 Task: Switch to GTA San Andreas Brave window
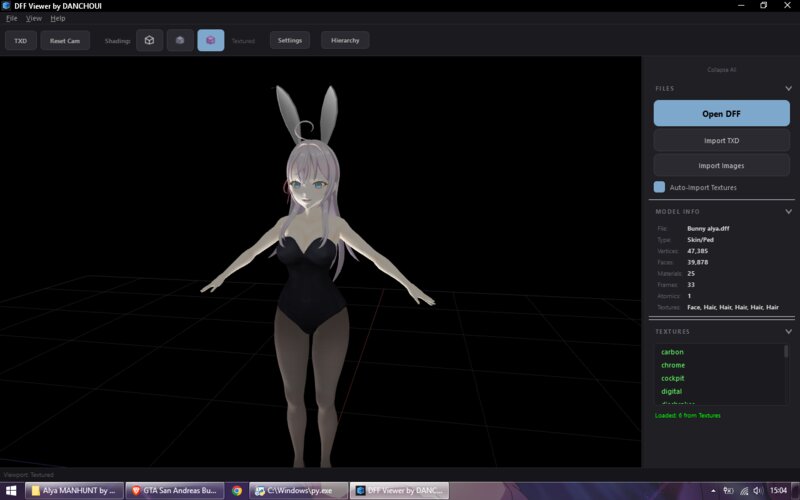pos(175,491)
